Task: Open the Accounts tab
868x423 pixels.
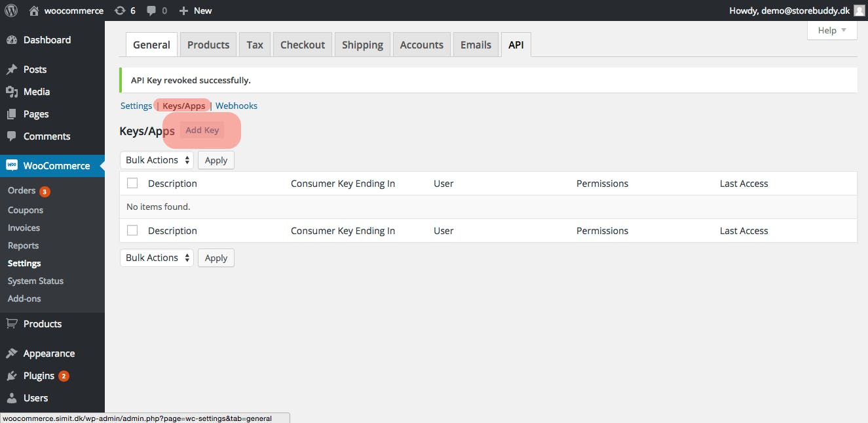Action: 422,45
